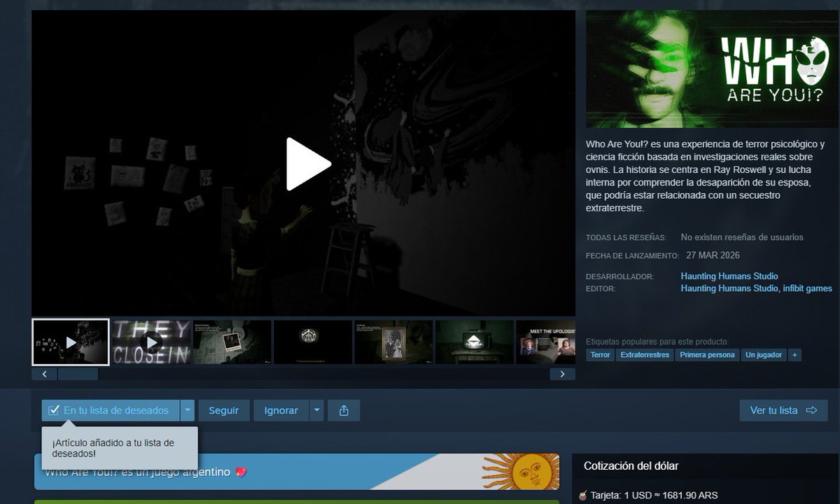Select the 'Primera persona' tag
The height and width of the screenshot is (504, 840).
point(707,355)
